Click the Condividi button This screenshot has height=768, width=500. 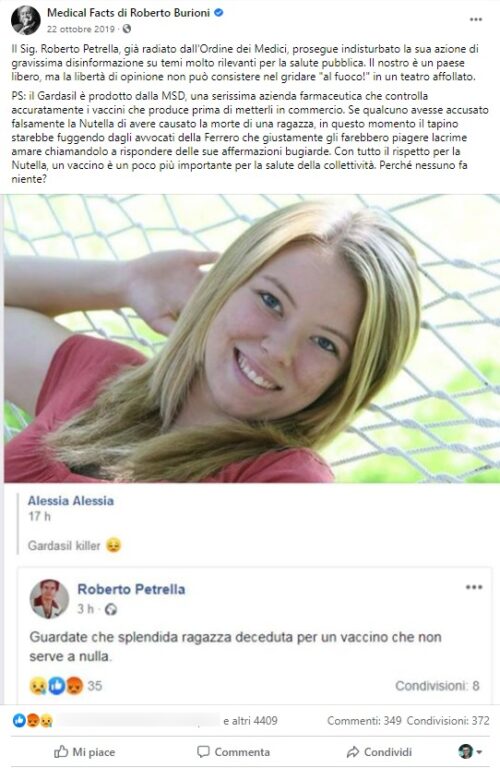click(x=379, y=752)
